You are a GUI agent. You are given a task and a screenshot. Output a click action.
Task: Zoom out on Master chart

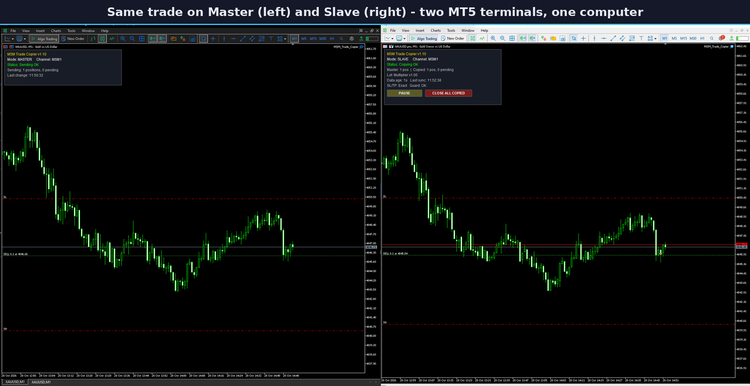(x=132, y=39)
